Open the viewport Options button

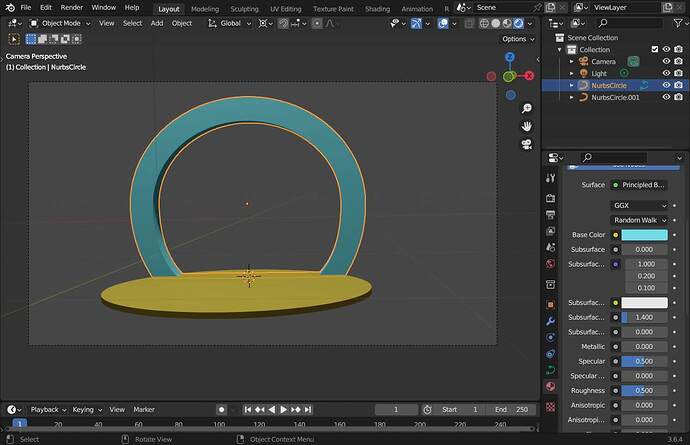518,39
